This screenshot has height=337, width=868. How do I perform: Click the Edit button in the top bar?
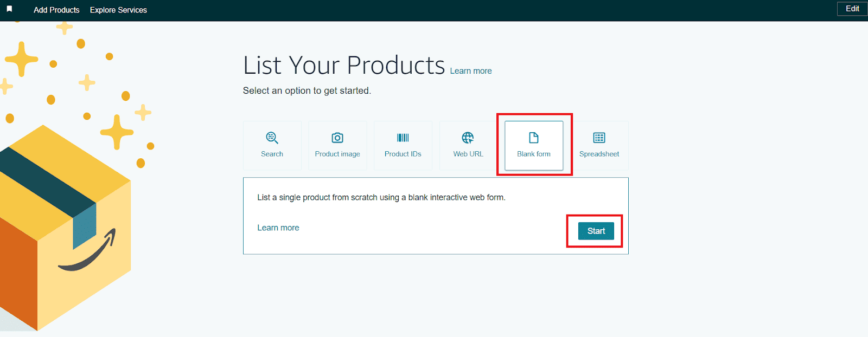tap(852, 9)
